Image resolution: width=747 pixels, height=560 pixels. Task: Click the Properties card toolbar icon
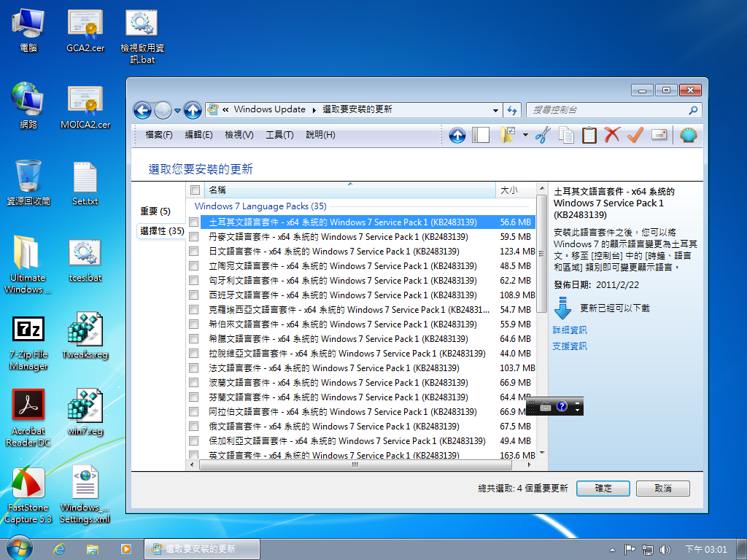659,135
